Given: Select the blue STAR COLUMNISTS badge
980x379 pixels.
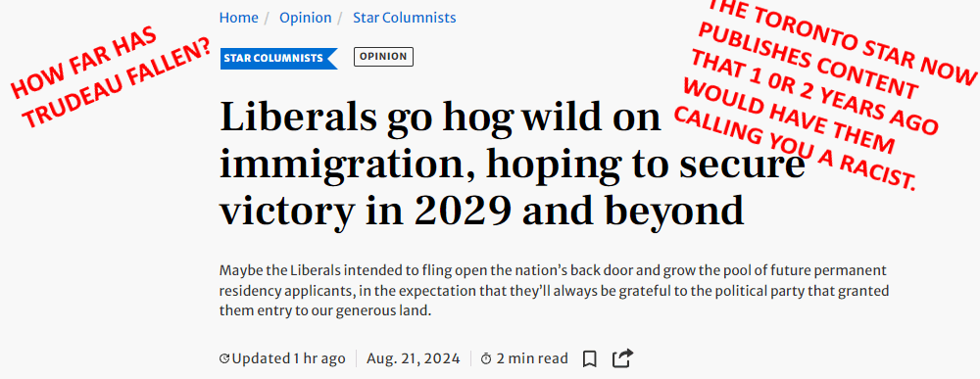Looking at the screenshot, I should (278, 58).
